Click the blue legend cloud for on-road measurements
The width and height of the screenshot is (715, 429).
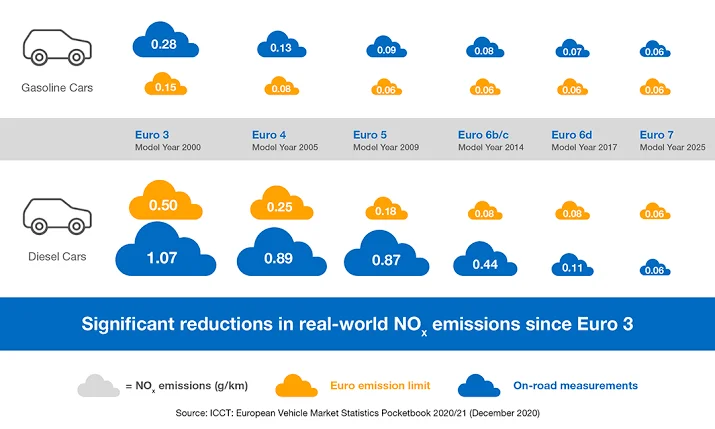(479, 386)
